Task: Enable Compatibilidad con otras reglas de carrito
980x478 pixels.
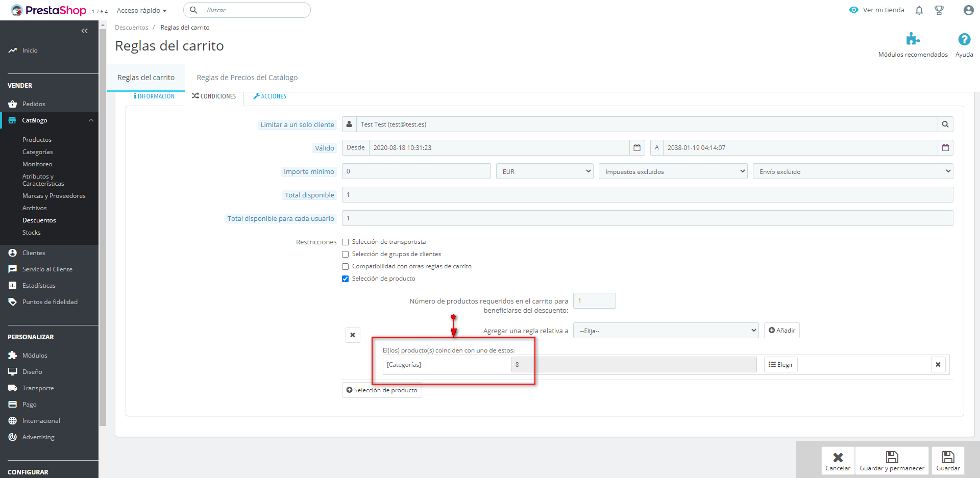Action: [x=346, y=267]
